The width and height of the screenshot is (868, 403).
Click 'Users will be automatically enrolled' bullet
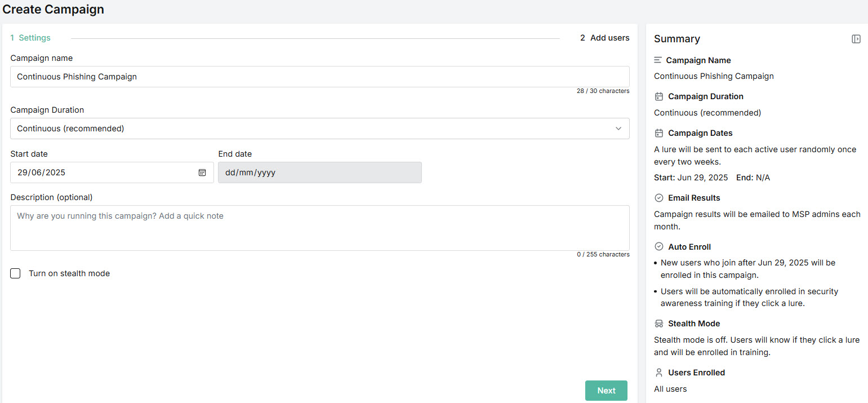pyautogui.click(x=750, y=298)
